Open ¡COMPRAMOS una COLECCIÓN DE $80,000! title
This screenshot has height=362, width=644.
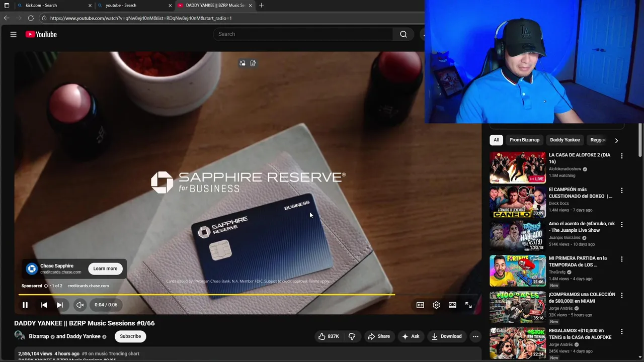(x=582, y=298)
